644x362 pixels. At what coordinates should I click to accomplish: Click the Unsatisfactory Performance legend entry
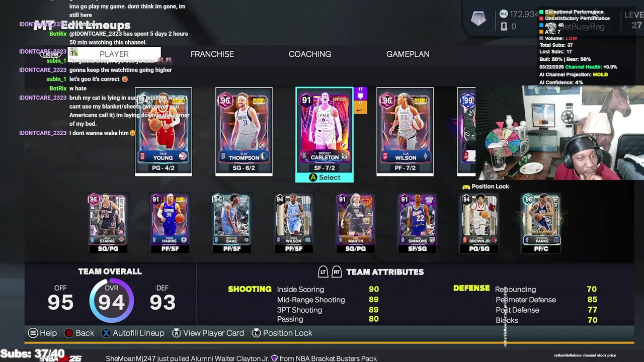[x=574, y=18]
